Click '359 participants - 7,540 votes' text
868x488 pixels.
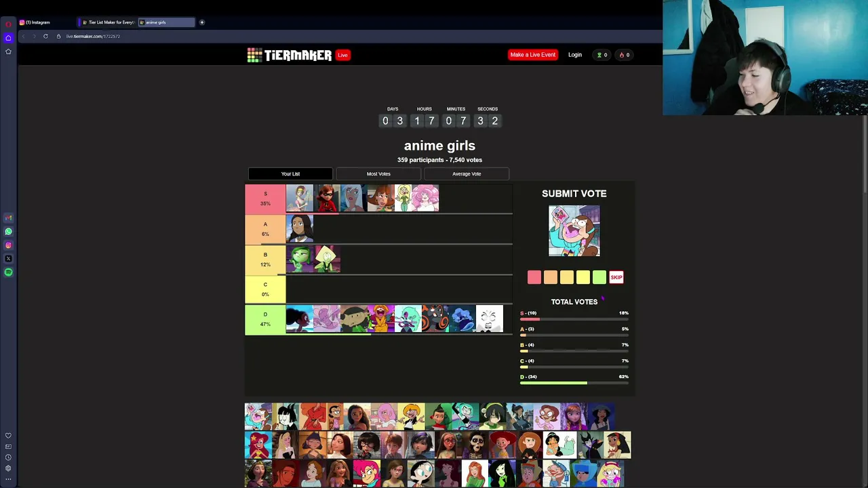pos(439,160)
